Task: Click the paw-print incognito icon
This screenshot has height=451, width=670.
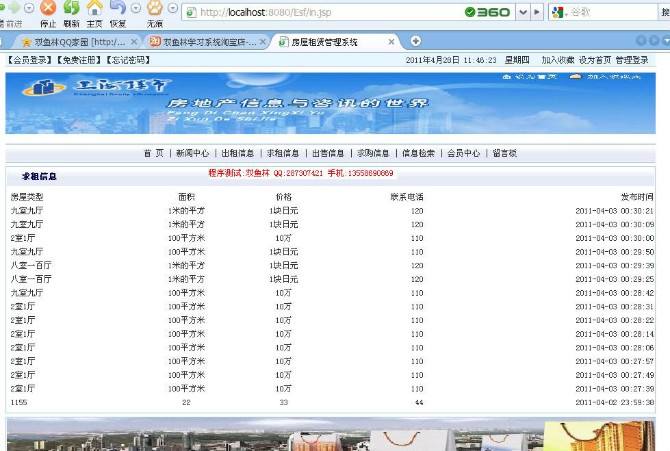Action: pyautogui.click(x=155, y=8)
